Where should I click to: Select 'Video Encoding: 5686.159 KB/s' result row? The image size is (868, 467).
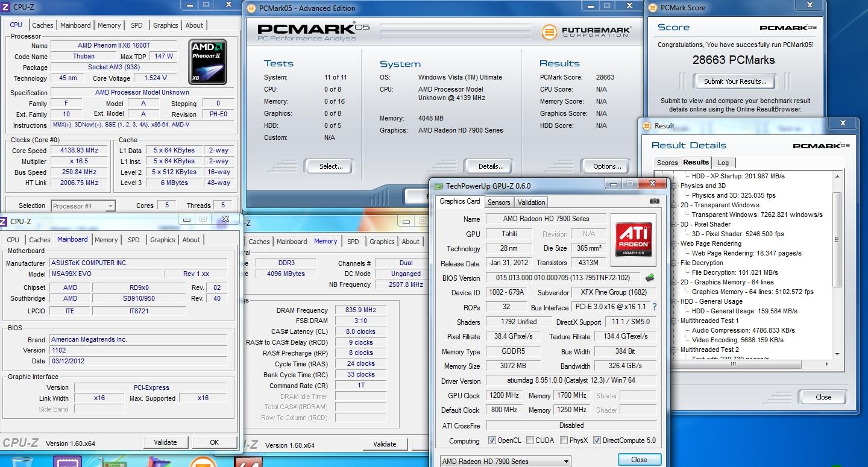pos(738,340)
